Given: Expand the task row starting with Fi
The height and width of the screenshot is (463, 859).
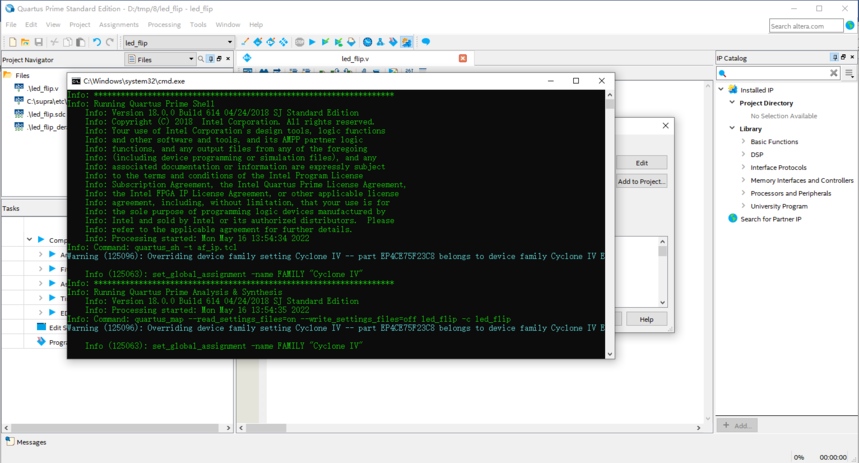Looking at the screenshot, I should click(41, 268).
